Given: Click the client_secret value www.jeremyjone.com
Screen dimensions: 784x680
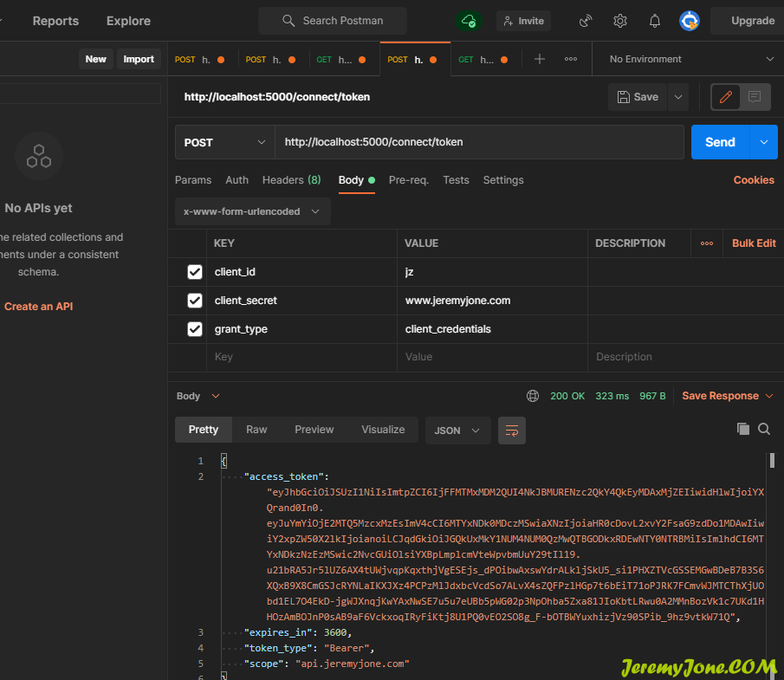Looking at the screenshot, I should (x=457, y=301).
